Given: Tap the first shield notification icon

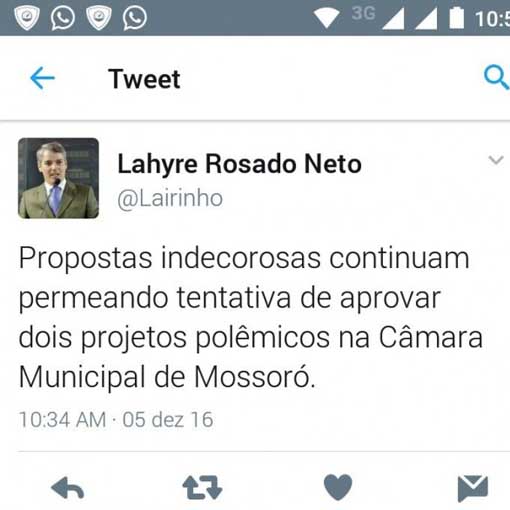Looking at the screenshot, I should tap(27, 18).
